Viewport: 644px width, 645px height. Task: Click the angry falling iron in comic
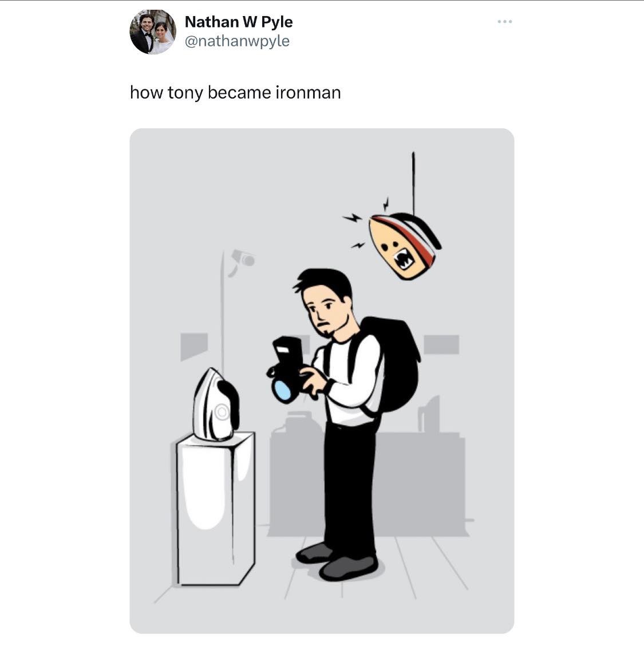click(404, 246)
